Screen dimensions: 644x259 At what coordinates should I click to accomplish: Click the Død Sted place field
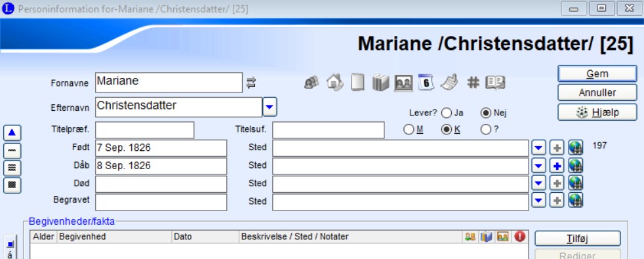pyautogui.click(x=401, y=184)
